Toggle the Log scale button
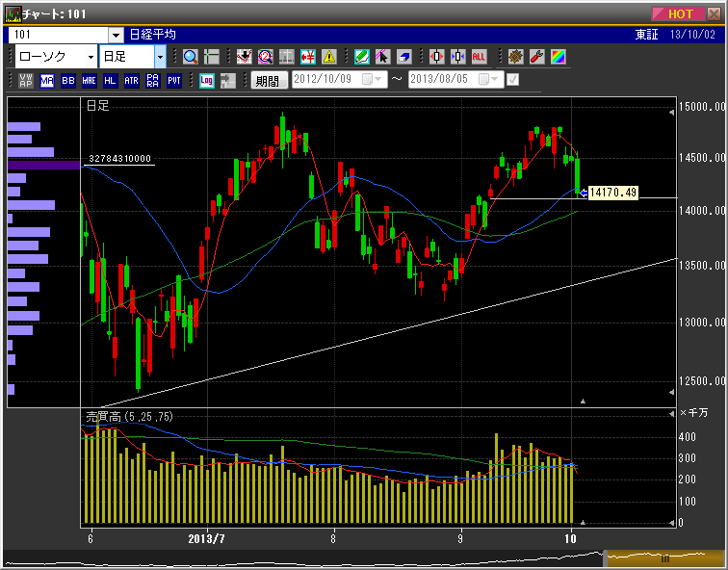 (207, 81)
